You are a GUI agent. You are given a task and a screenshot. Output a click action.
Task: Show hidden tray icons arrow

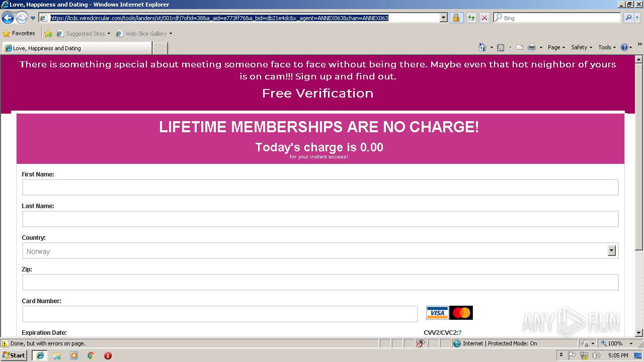(x=561, y=355)
